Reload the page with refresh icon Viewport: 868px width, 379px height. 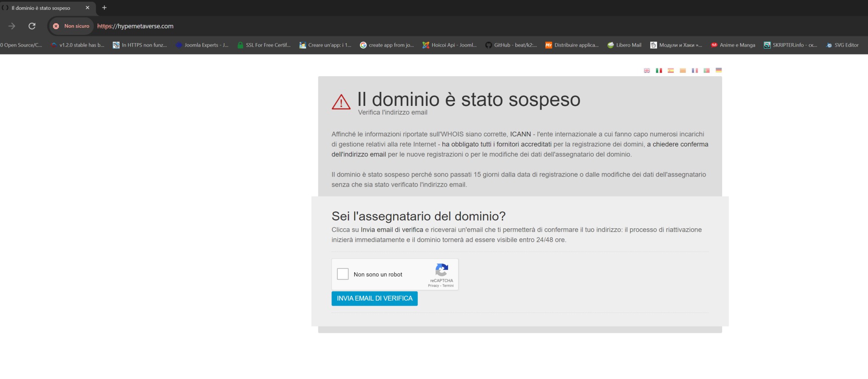(32, 26)
